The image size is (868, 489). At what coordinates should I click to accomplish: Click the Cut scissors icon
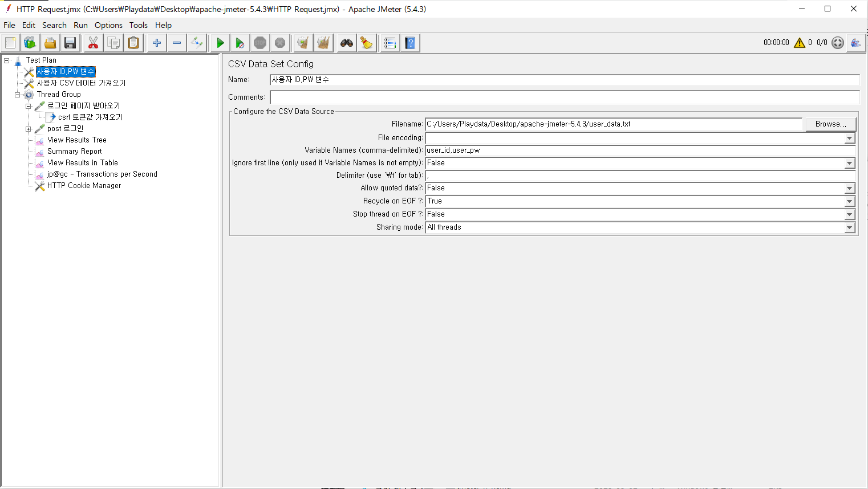[x=93, y=43]
